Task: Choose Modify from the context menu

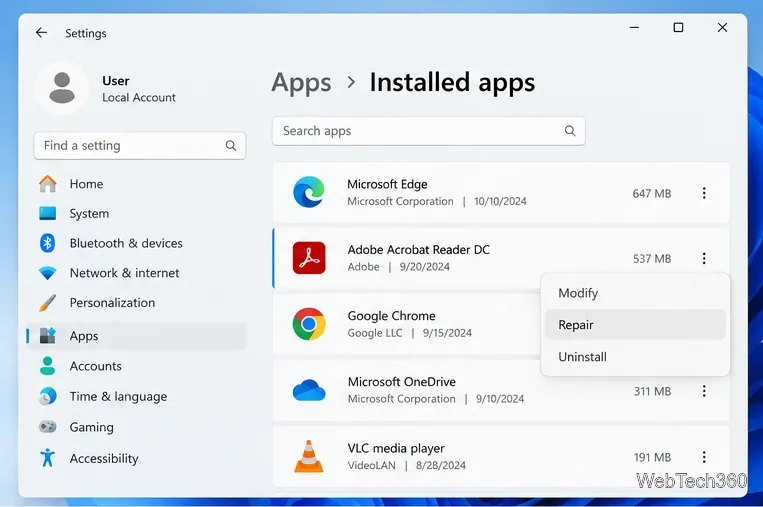Action: pos(635,293)
